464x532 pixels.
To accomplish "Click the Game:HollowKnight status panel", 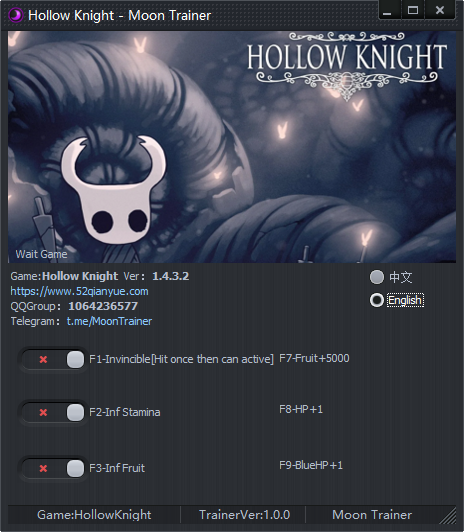I will [94, 515].
